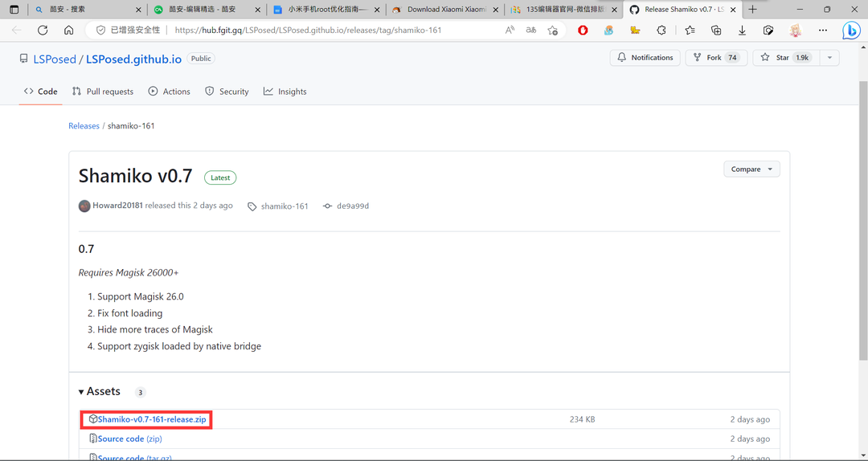Click the page vertical scrollbar
The height and width of the screenshot is (461, 868).
pyautogui.click(x=863, y=222)
